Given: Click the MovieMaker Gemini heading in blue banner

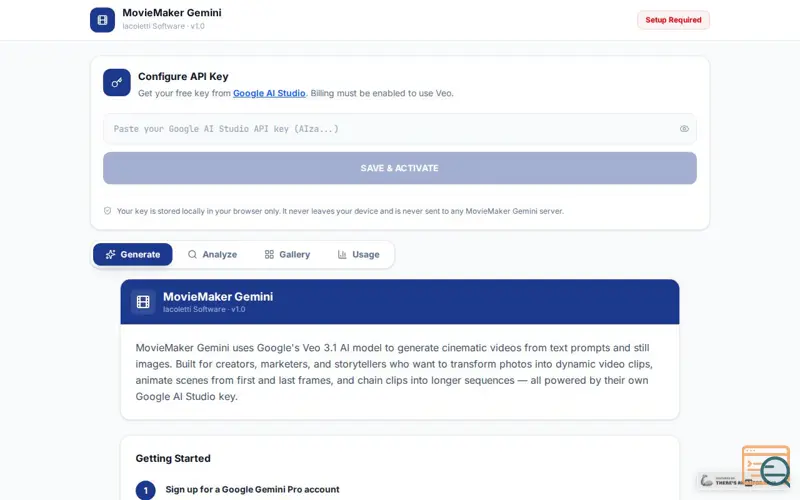Looking at the screenshot, I should pos(218,296).
